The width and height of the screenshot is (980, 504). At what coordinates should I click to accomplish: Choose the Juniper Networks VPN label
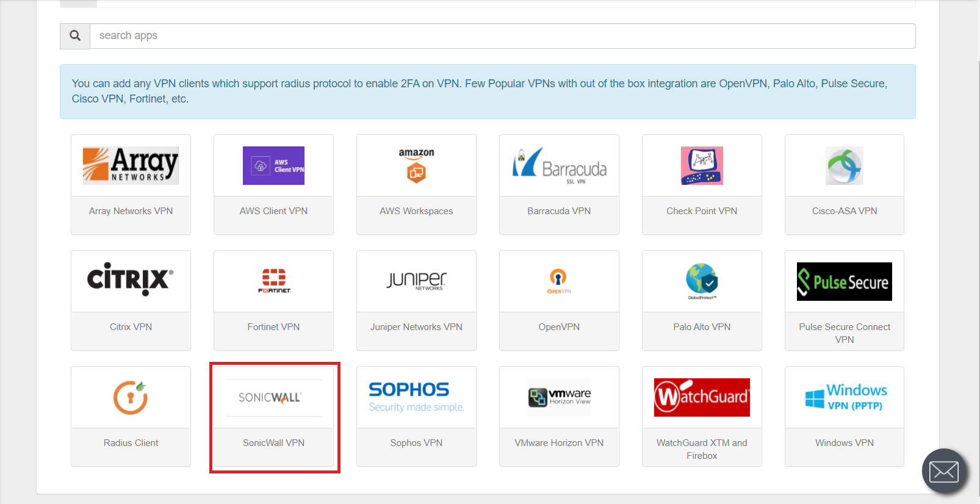tap(416, 327)
